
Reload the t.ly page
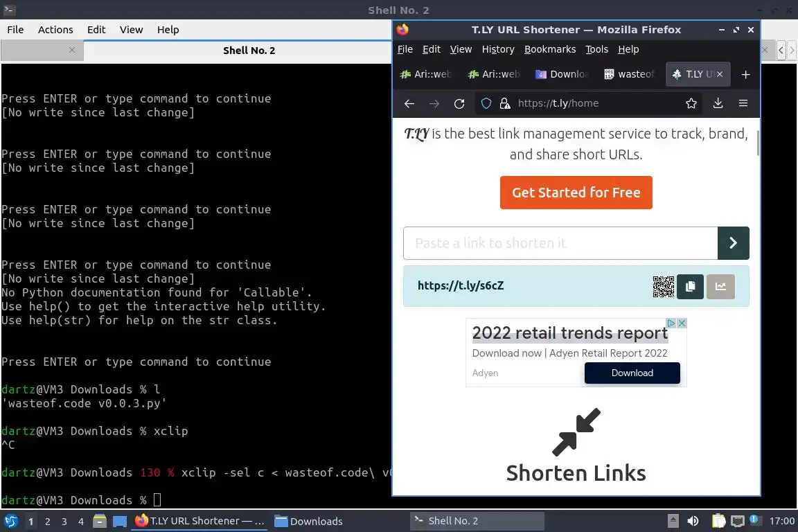[x=459, y=103]
